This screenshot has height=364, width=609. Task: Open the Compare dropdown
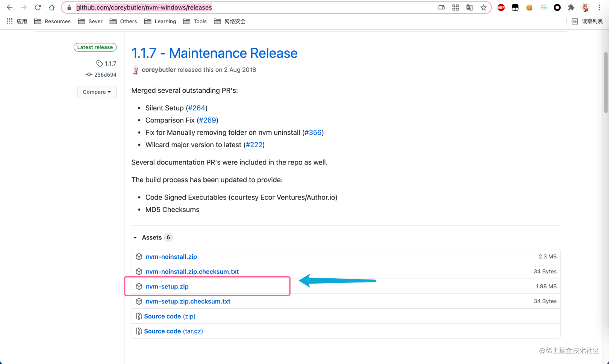[97, 92]
